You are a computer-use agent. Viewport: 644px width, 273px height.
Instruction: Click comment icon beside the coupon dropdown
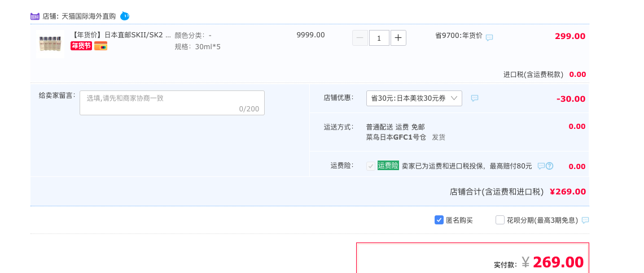click(x=474, y=98)
